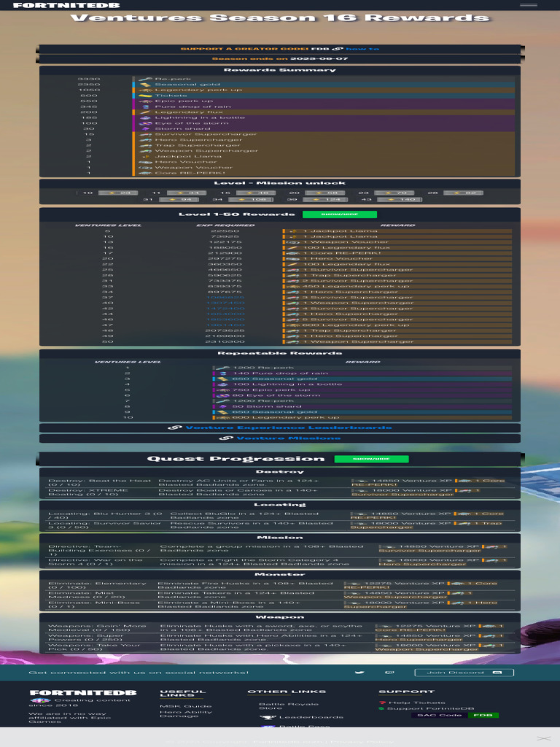Click the level 37 EXP value 1086825

point(225,298)
